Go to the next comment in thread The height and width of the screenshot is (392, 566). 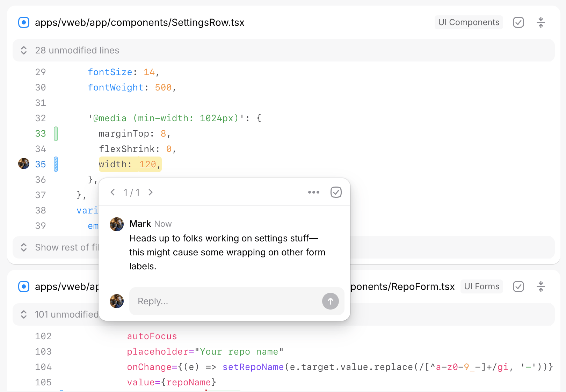click(151, 192)
